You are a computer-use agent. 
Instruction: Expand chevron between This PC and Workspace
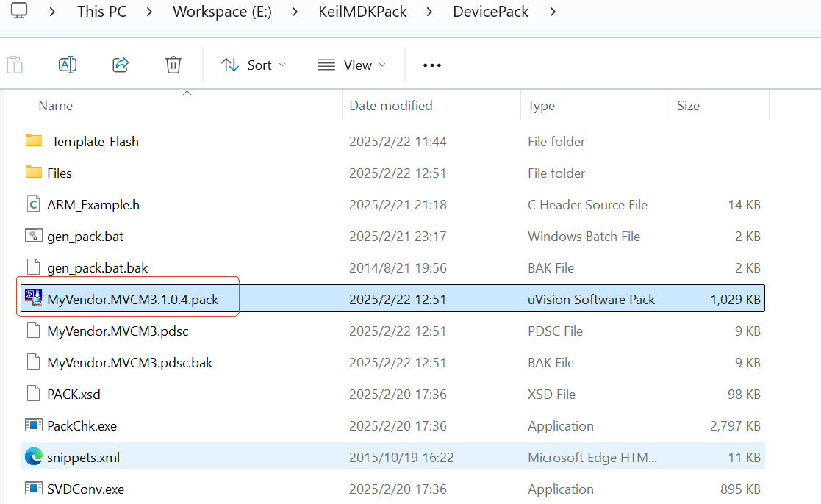[x=149, y=12]
